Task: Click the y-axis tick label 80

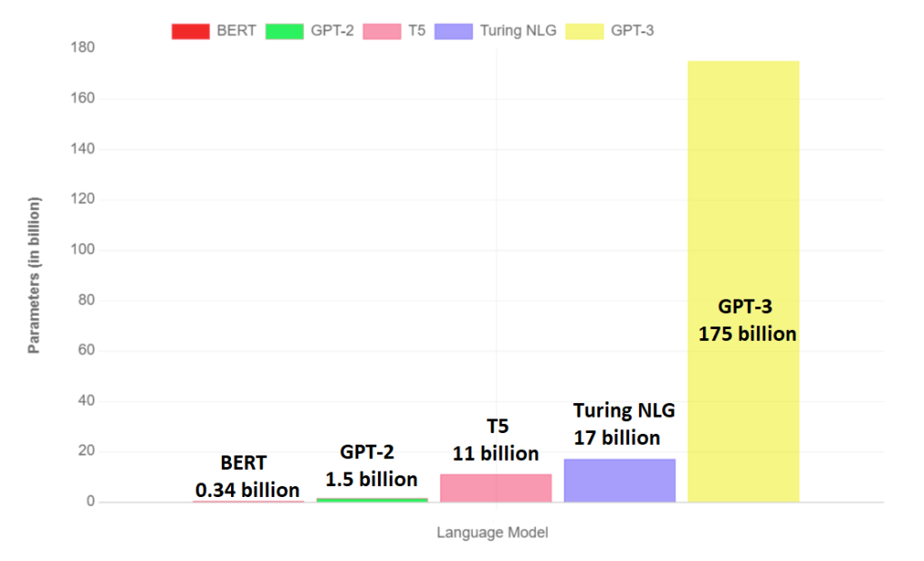Action: [86, 300]
